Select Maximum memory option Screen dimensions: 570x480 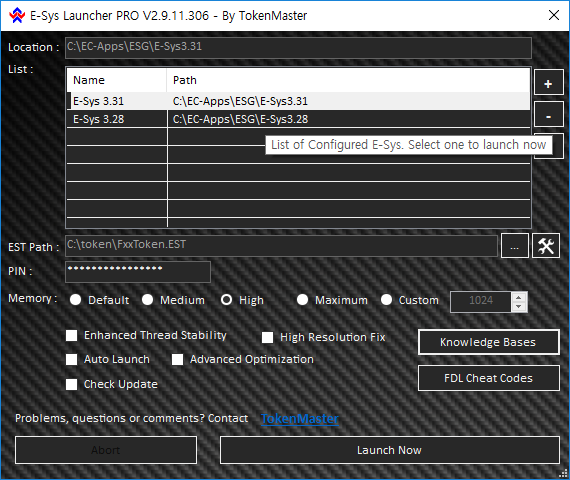pyautogui.click(x=302, y=300)
